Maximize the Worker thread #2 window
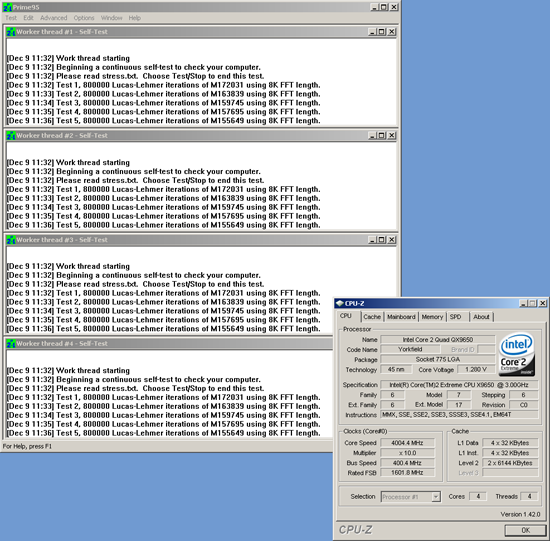Screen dimensions: 550x541 click(382, 135)
